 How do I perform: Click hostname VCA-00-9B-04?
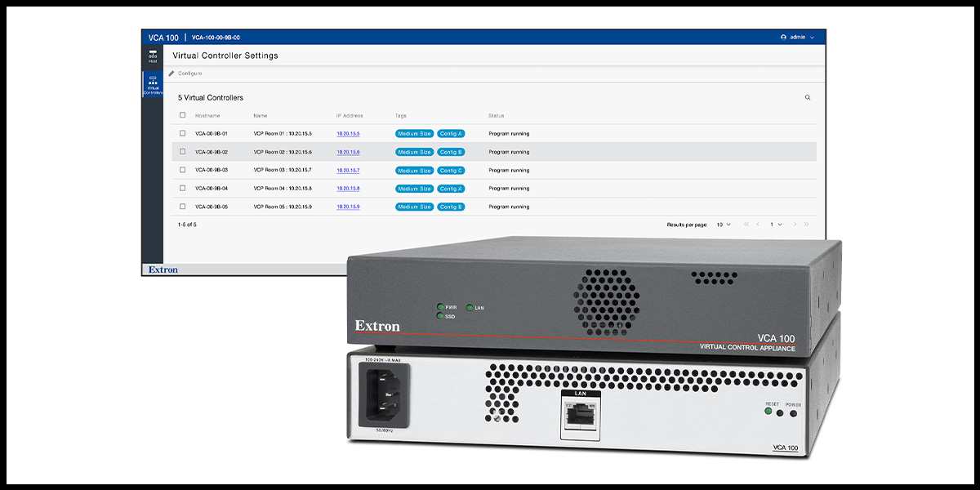click(212, 189)
